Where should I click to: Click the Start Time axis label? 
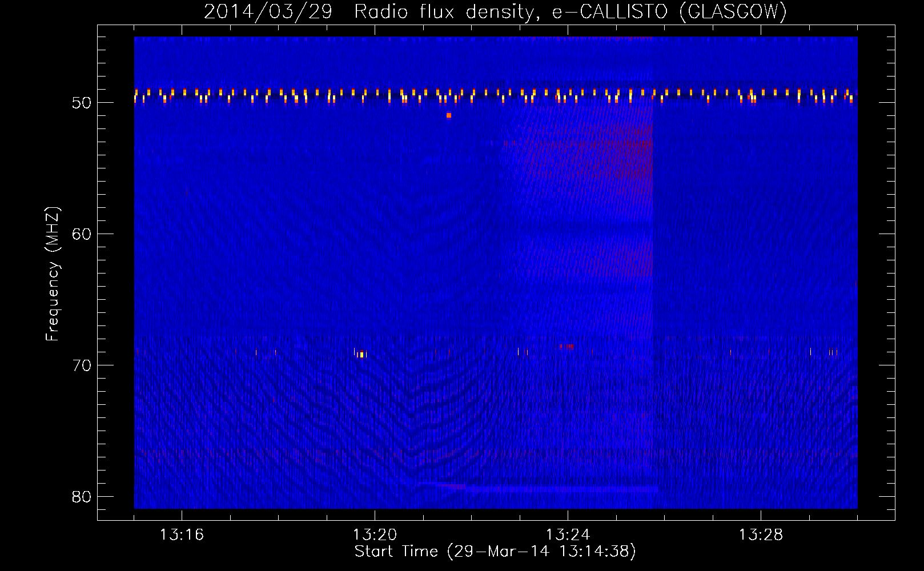(x=495, y=552)
